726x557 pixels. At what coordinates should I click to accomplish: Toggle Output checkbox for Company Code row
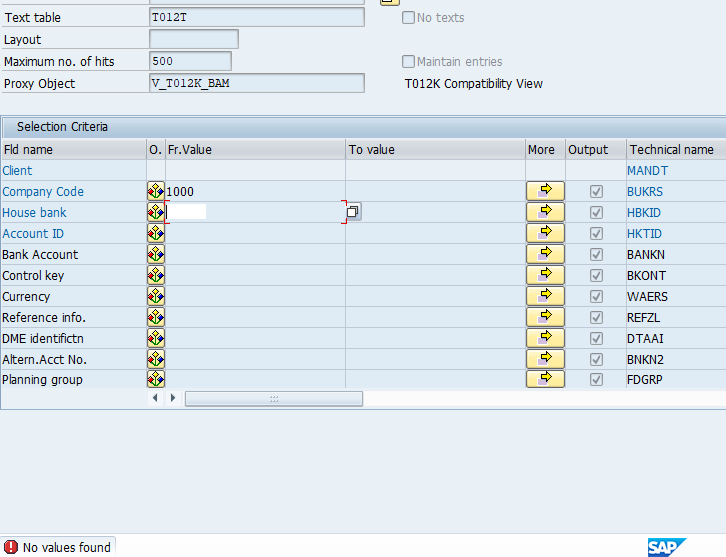[x=597, y=191]
